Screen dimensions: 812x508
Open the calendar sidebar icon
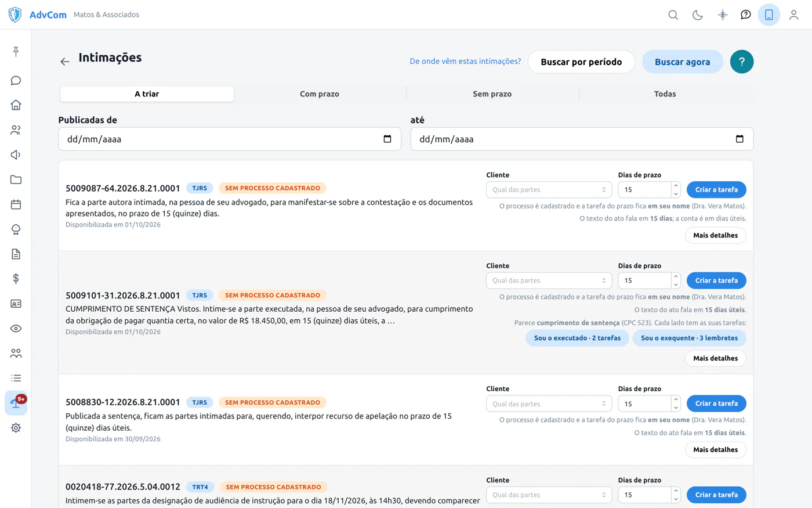click(16, 204)
